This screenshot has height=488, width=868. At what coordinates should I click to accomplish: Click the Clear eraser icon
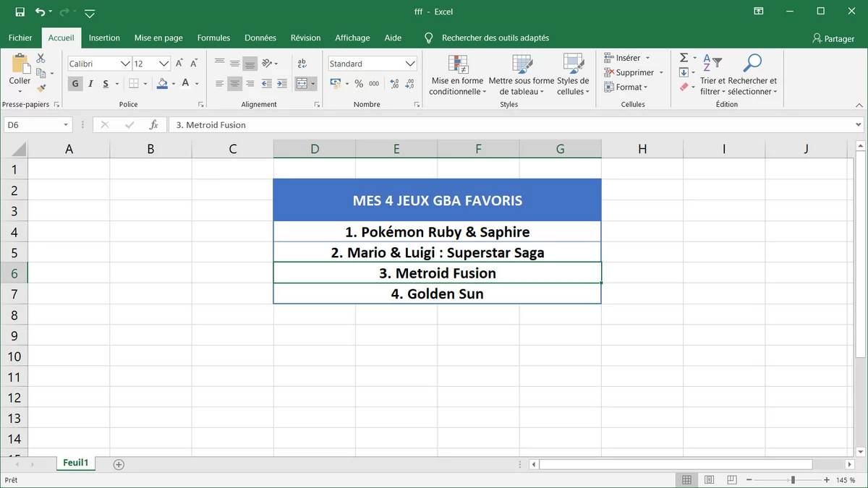(x=684, y=87)
